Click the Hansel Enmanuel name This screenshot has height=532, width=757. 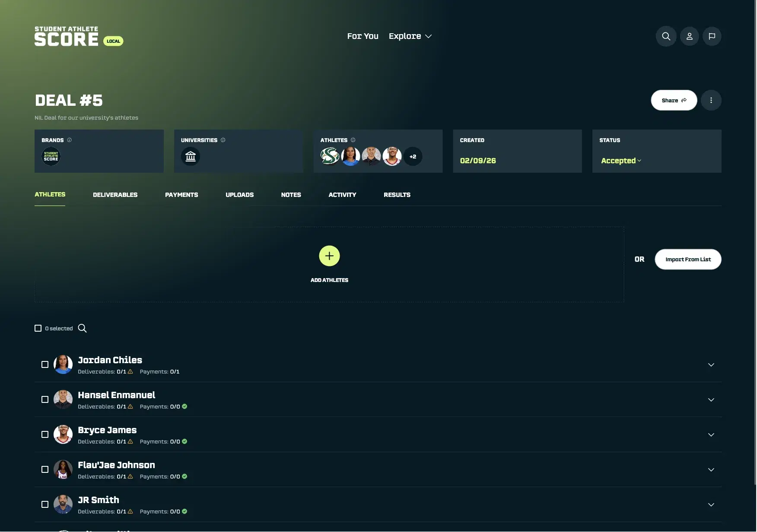click(116, 395)
